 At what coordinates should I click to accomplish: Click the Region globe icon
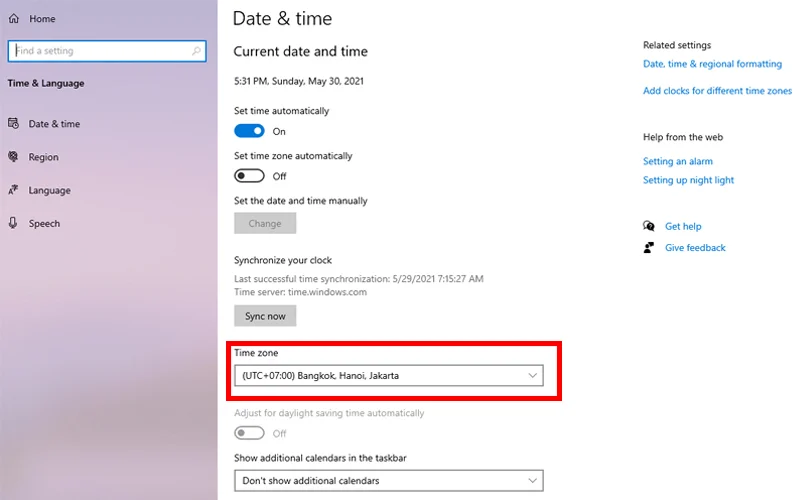(x=14, y=157)
